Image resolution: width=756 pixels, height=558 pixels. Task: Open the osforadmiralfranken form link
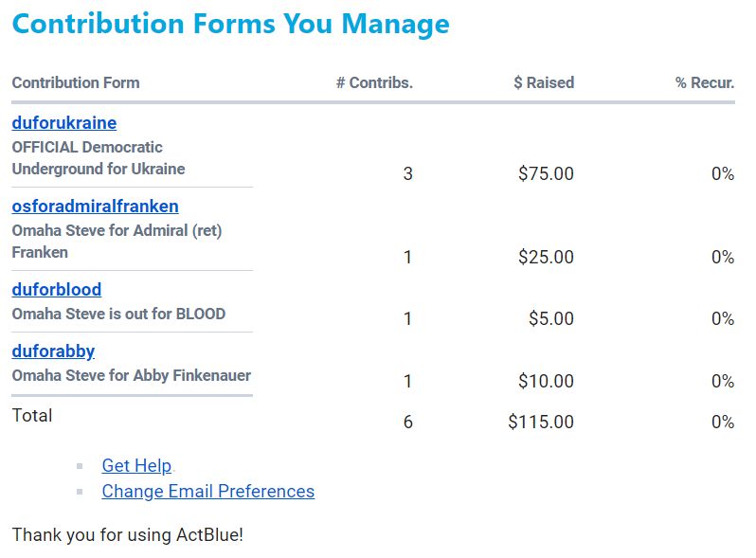point(95,207)
